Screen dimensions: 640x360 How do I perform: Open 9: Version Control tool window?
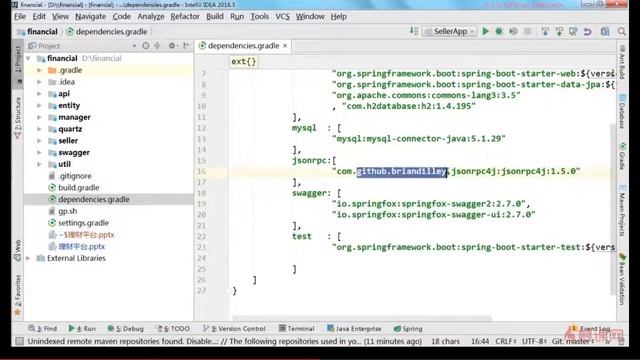coord(235,329)
